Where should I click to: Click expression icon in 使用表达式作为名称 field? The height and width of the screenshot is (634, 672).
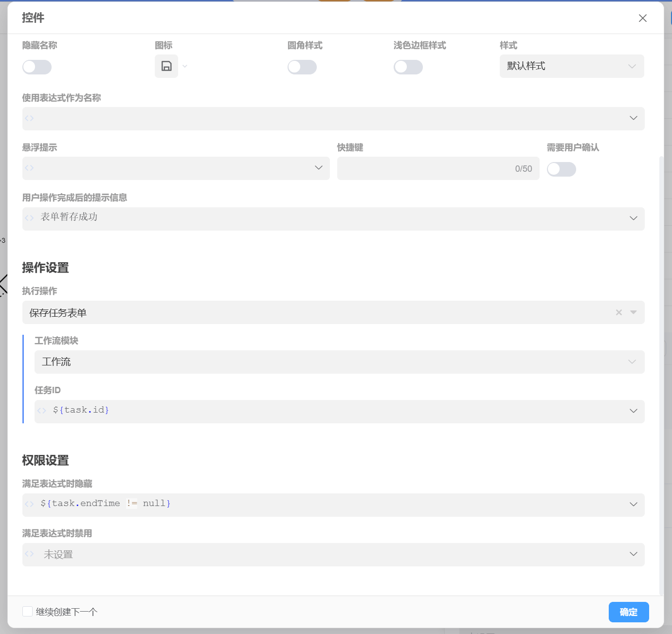(30, 118)
